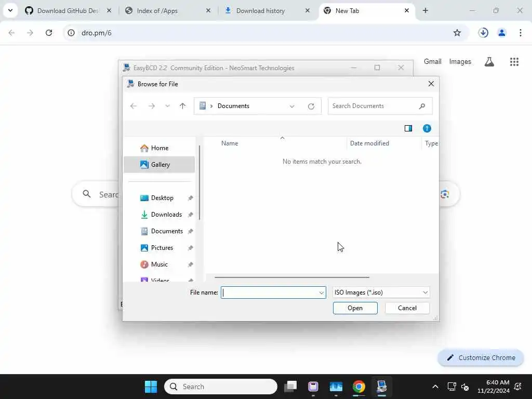
Task: Unpin Desktop using its pin icon
Action: coord(190,198)
